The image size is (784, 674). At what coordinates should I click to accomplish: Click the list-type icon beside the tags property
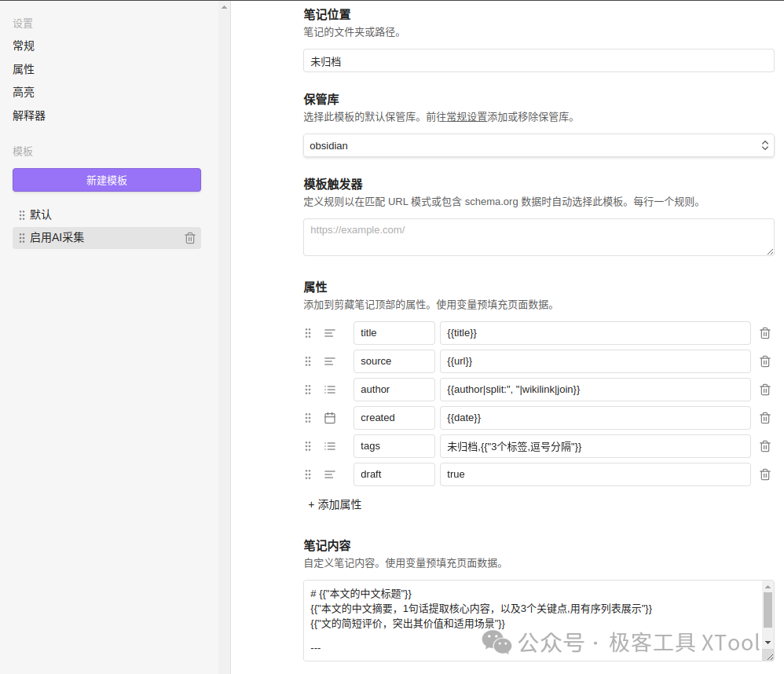(x=330, y=445)
